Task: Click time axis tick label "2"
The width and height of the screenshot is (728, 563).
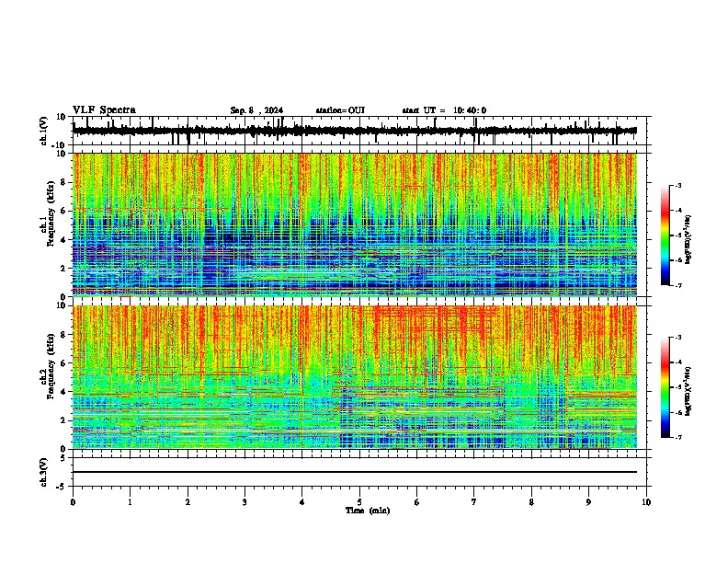Action: coord(188,502)
